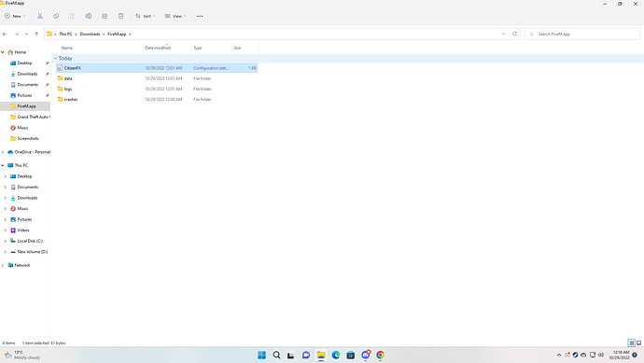Collapse the Today group
644x363 pixels.
click(55, 58)
